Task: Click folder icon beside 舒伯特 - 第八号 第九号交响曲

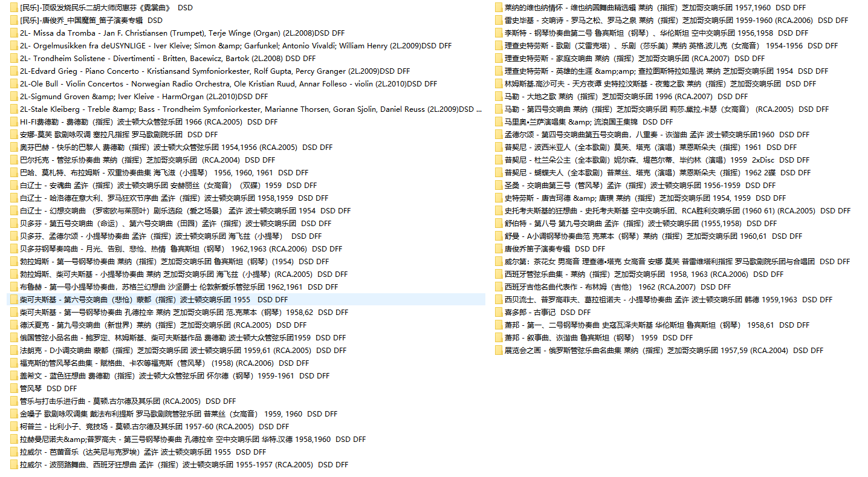Action: (499, 223)
